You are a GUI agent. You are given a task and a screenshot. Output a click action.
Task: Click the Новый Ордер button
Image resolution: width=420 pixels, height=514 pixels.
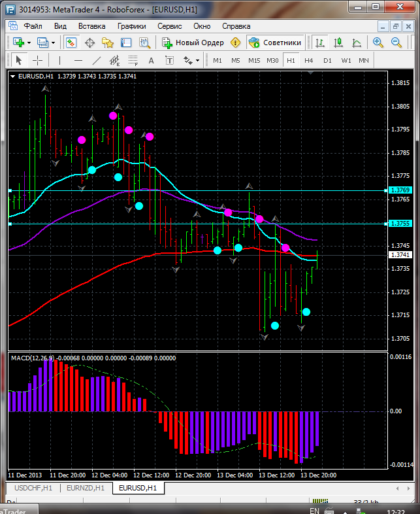pos(193,43)
